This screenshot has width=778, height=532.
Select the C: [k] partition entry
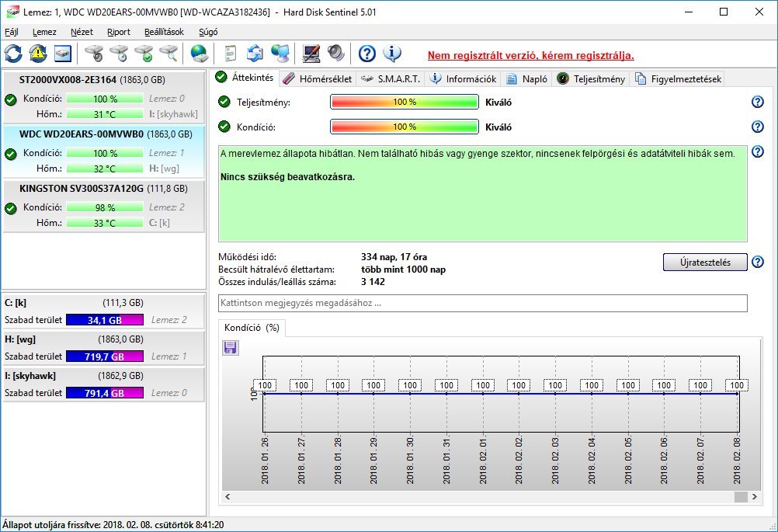click(103, 311)
